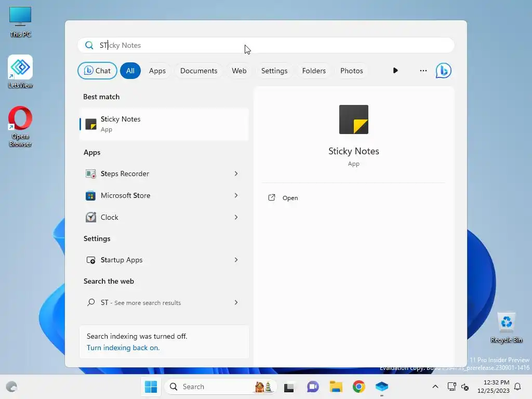Click into the ST search text field
This screenshot has width=532, height=399.
click(x=266, y=45)
